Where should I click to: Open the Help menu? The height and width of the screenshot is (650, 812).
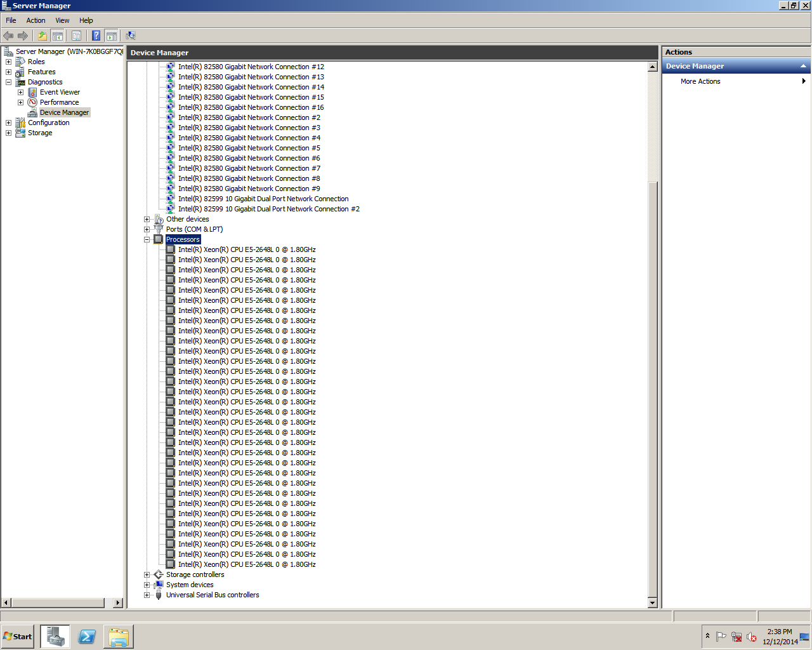(86, 20)
